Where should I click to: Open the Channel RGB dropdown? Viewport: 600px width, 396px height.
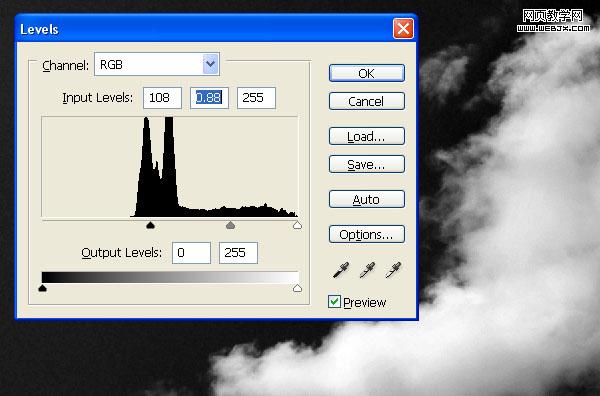(x=157, y=64)
